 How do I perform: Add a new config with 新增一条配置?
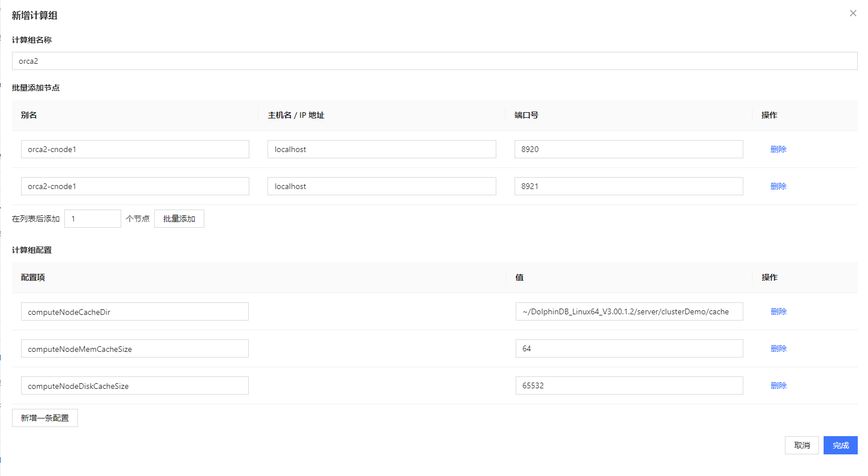pos(45,418)
